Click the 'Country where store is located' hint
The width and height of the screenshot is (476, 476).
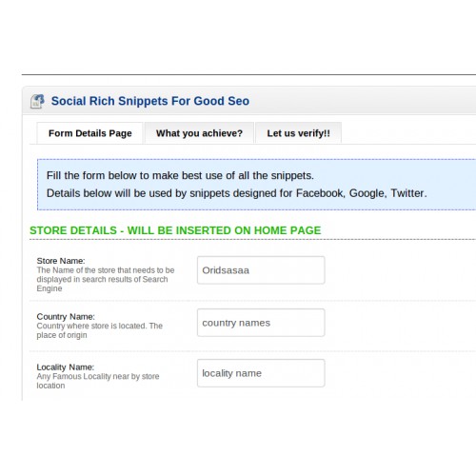(x=99, y=330)
